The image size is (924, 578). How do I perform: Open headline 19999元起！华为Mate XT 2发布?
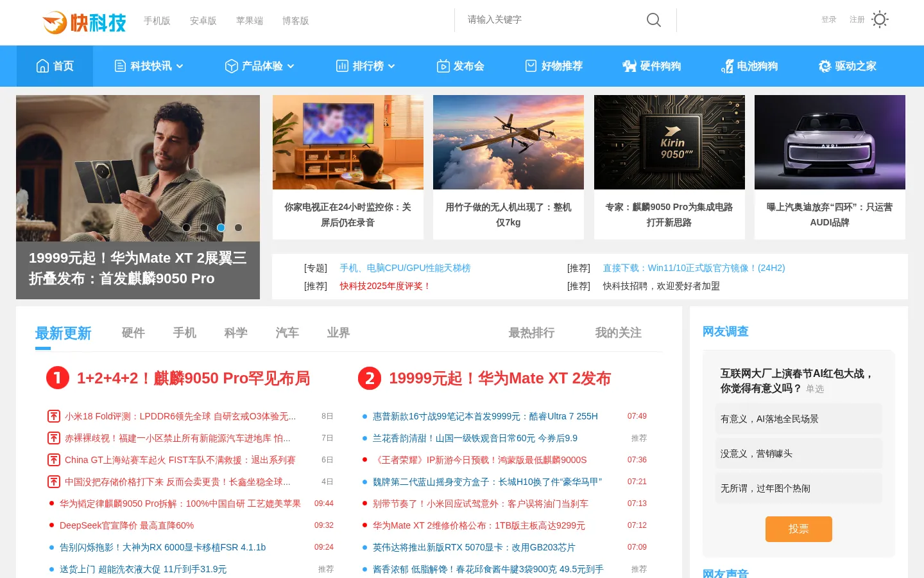pyautogui.click(x=500, y=378)
